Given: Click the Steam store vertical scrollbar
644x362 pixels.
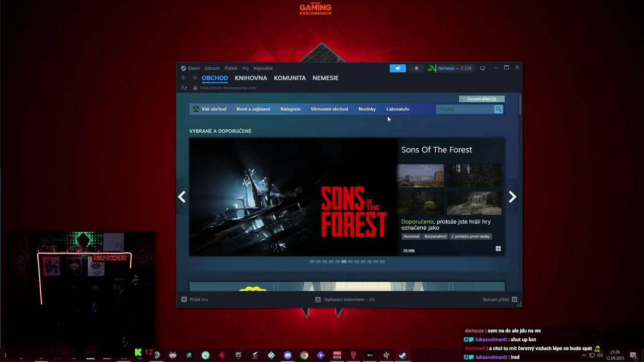Looking at the screenshot, I should point(520,105).
